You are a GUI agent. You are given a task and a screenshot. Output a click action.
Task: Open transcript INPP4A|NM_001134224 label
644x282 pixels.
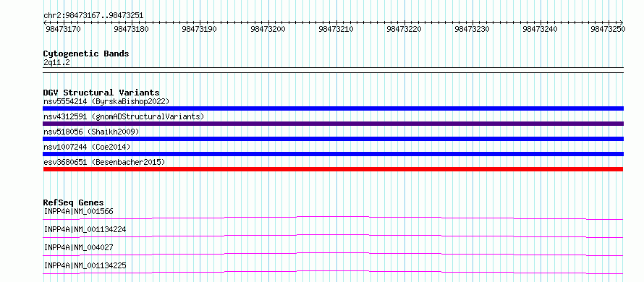click(x=85, y=229)
